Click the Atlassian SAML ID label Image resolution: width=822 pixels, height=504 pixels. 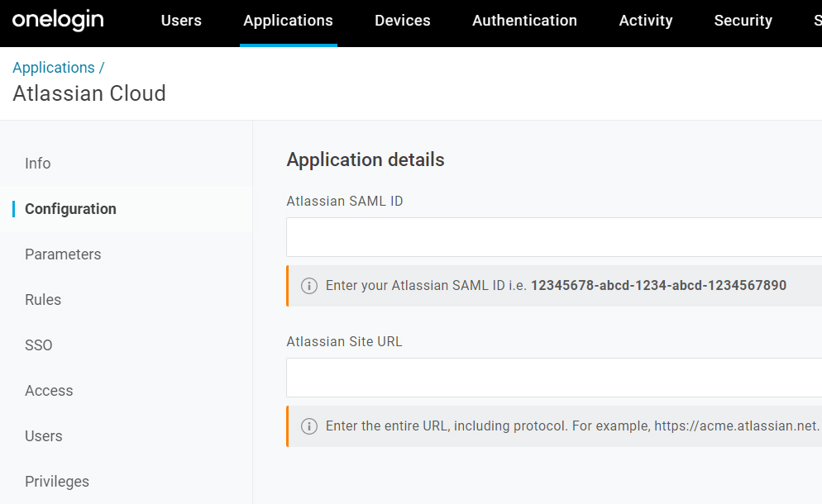[x=344, y=201]
